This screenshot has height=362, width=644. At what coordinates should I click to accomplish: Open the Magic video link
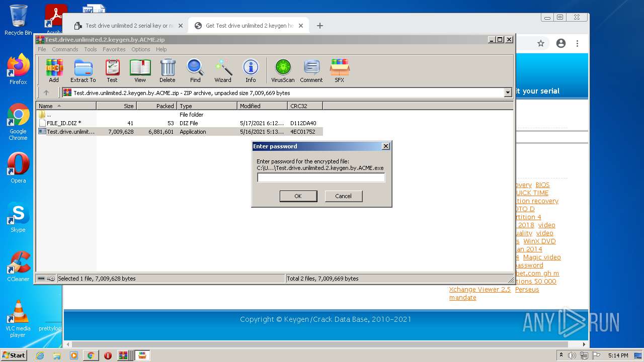click(542, 257)
